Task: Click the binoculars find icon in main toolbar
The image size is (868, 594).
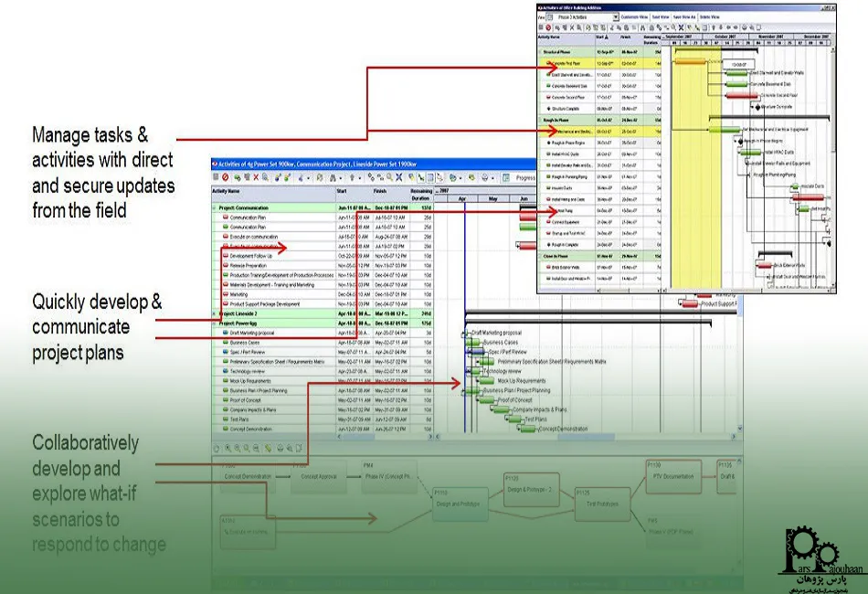Action: coord(333,177)
